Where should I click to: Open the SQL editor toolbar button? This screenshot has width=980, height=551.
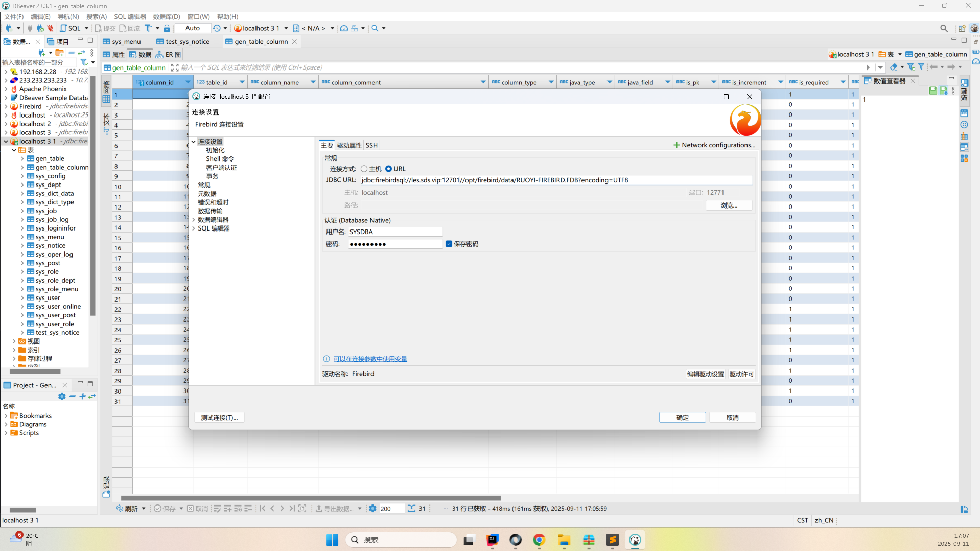click(x=71, y=28)
